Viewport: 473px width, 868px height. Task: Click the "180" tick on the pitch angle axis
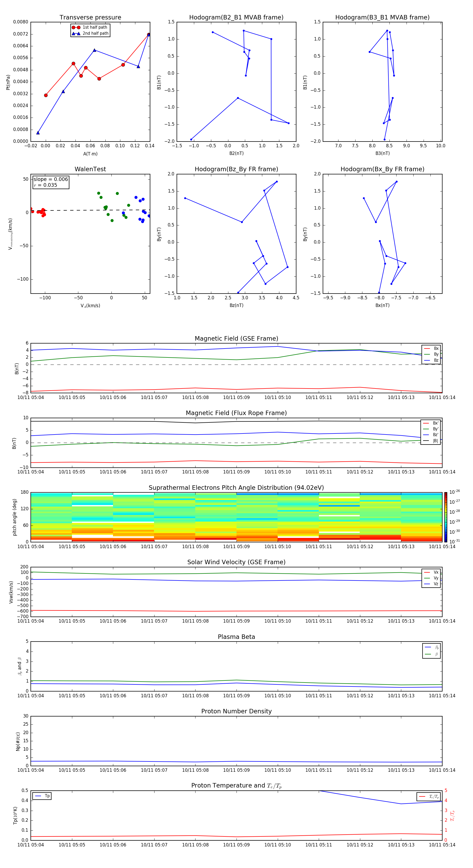[25, 492]
